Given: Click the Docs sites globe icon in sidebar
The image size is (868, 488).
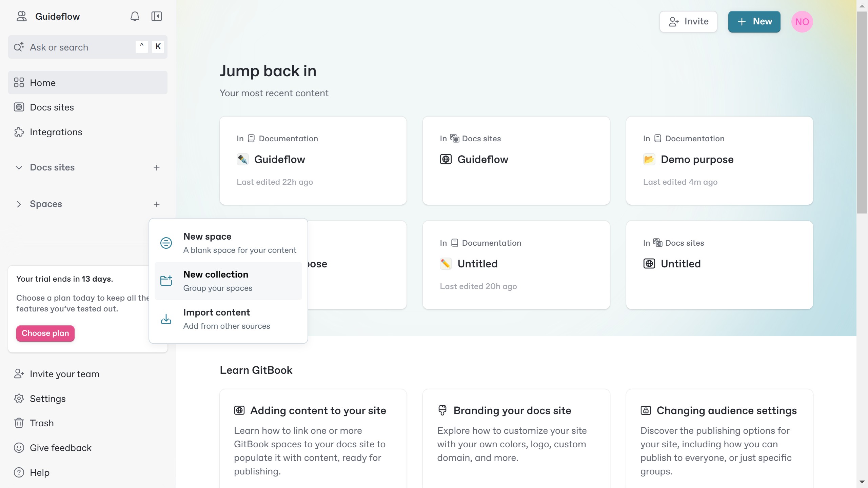Looking at the screenshot, I should 19,107.
